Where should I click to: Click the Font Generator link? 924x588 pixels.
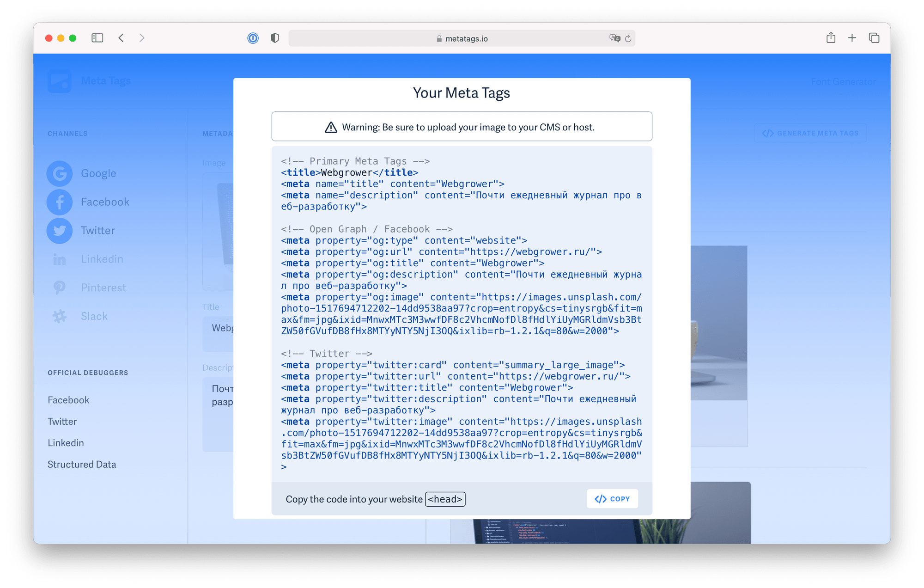click(x=843, y=82)
